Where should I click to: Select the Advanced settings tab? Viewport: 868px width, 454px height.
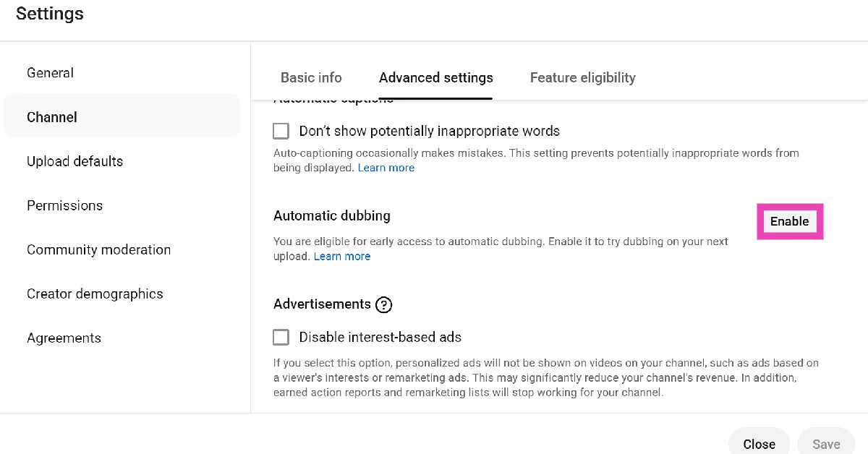(x=435, y=77)
